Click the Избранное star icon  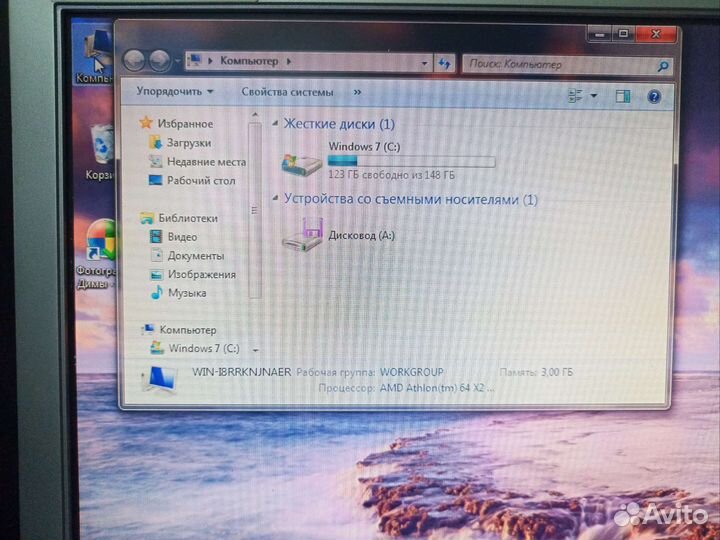pos(146,123)
